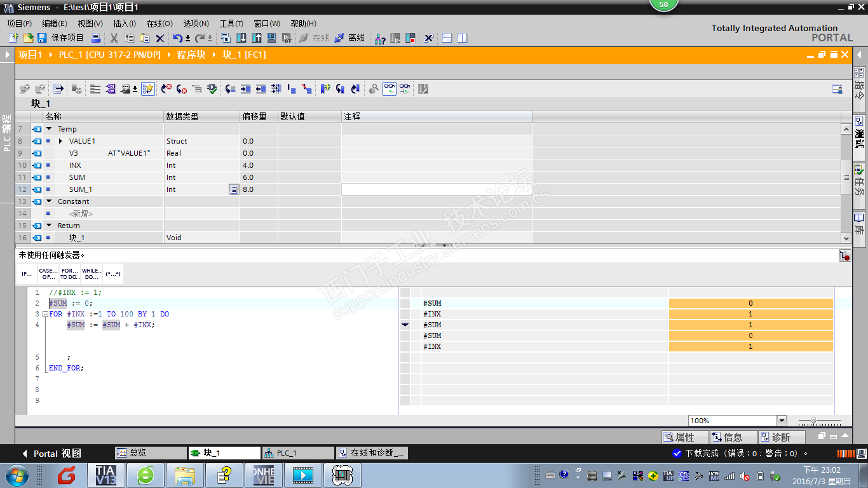Image resolution: width=868 pixels, height=488 pixels.
Task: Click the increase indent icon
Action: [246, 89]
